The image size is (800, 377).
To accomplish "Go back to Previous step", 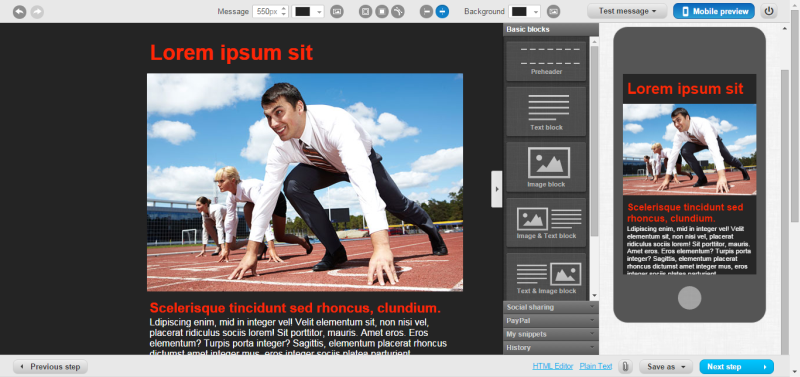I will pos(51,367).
